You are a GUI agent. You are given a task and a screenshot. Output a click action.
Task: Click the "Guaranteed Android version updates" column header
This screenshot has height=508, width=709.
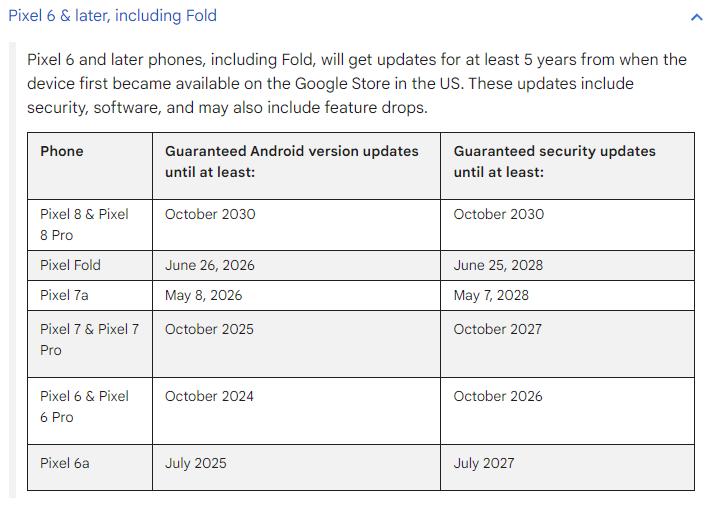click(x=291, y=161)
